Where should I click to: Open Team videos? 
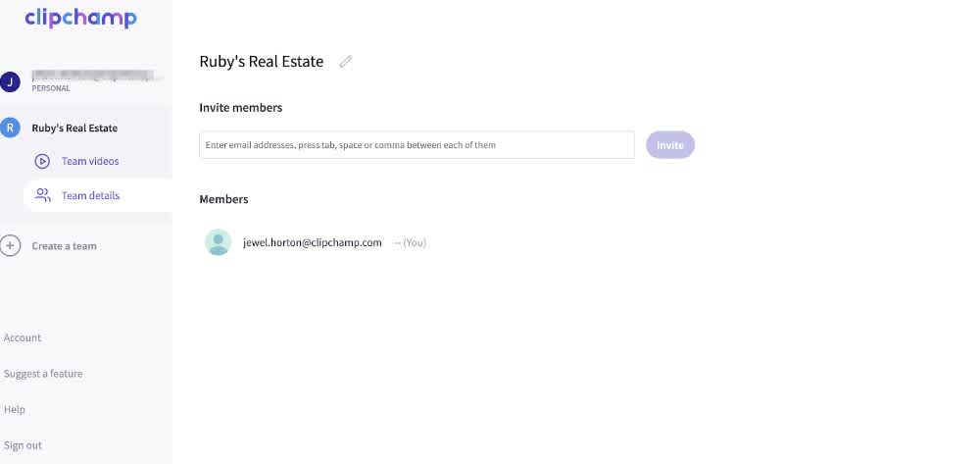[90, 161]
